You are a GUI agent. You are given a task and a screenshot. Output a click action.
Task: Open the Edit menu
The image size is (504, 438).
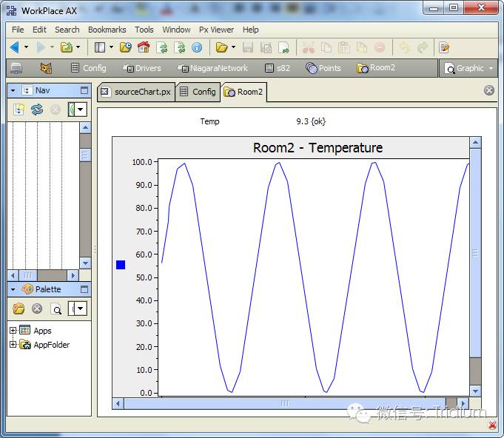[x=39, y=30]
